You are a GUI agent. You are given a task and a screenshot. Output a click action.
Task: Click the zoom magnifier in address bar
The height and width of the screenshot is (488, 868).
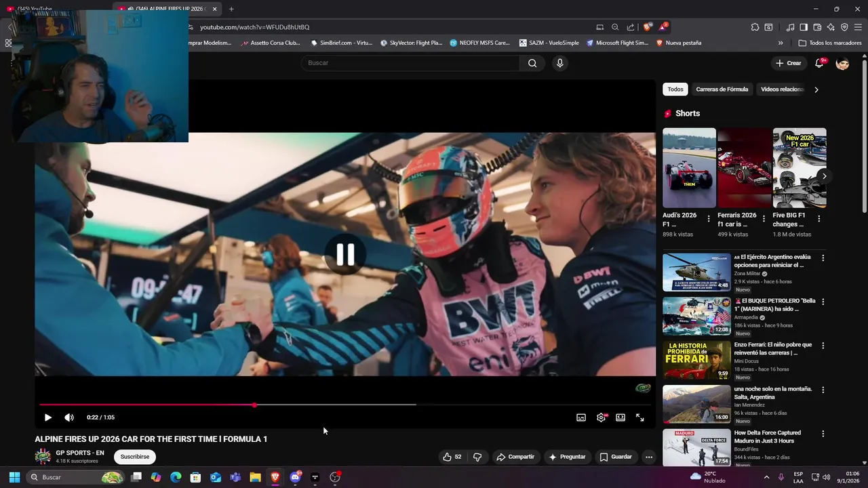615,27
